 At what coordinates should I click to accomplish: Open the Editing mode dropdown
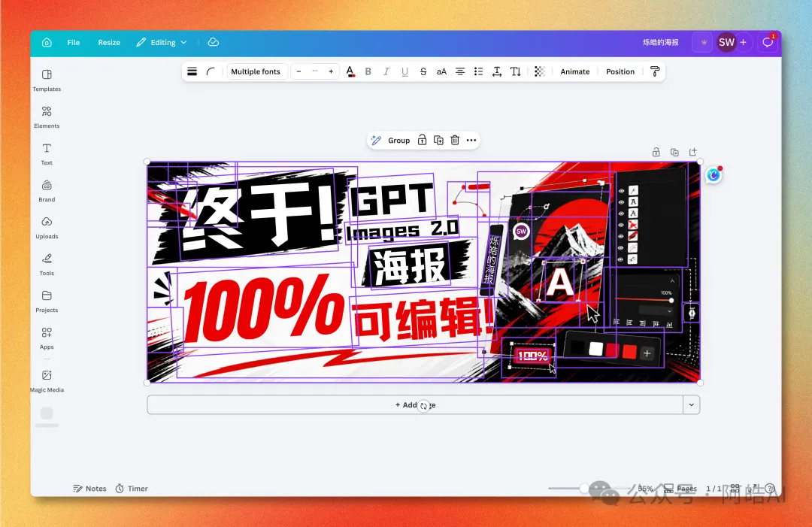[161, 42]
